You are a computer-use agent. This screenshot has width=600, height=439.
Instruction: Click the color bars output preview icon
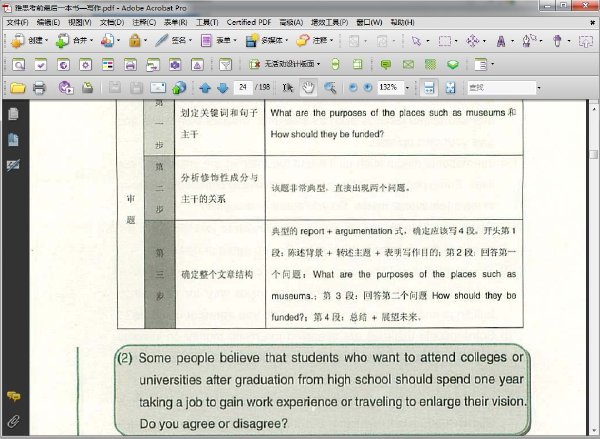(108, 65)
